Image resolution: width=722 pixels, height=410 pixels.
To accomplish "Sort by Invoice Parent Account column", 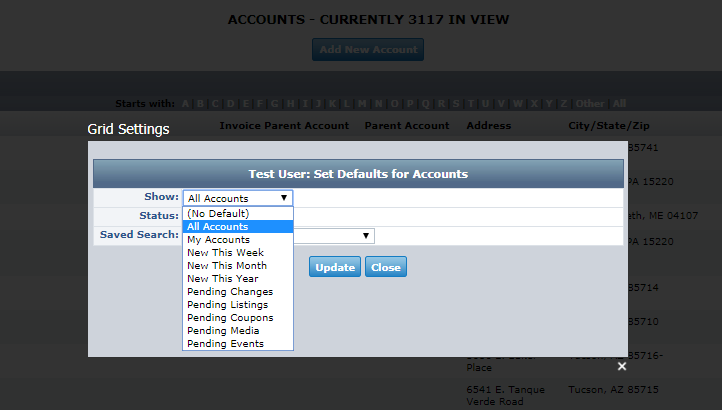I will point(284,126).
